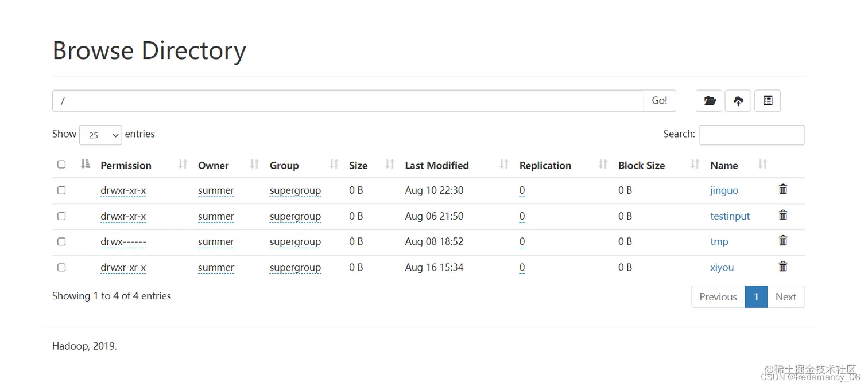Viewport: 868px width, 387px height.
Task: Delete the tmp directory with trash icon
Action: coord(783,240)
